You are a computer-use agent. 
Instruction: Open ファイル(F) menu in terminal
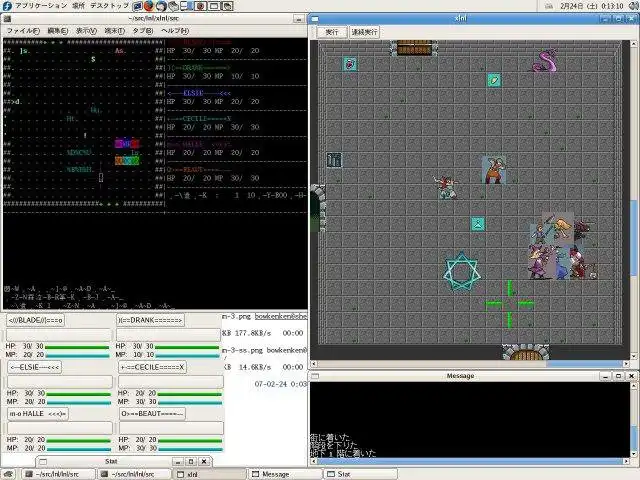23,31
